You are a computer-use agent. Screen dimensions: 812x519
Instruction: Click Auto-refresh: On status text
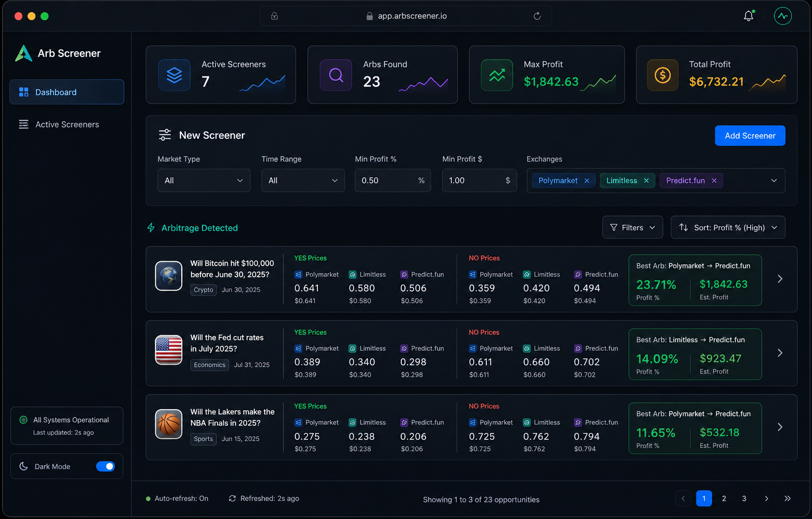pyautogui.click(x=181, y=498)
